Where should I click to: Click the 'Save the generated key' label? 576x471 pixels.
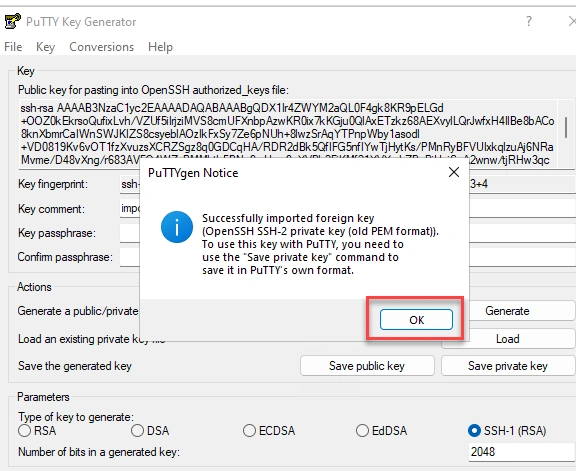75,366
